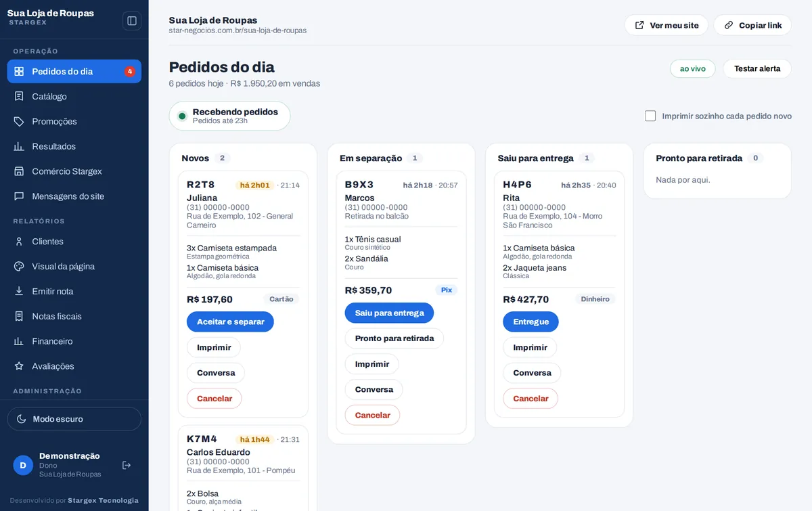Click the Avaliações star icon
The image size is (812, 511).
pyautogui.click(x=19, y=366)
